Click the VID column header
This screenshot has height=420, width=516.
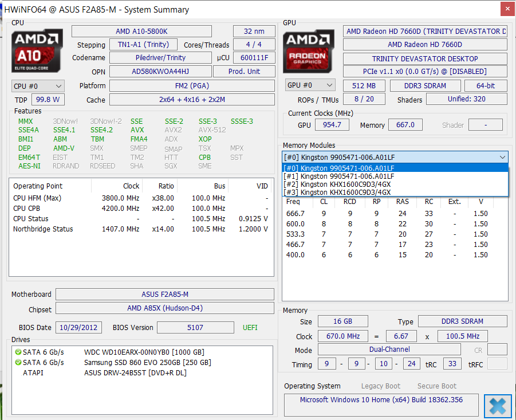[x=250, y=186]
